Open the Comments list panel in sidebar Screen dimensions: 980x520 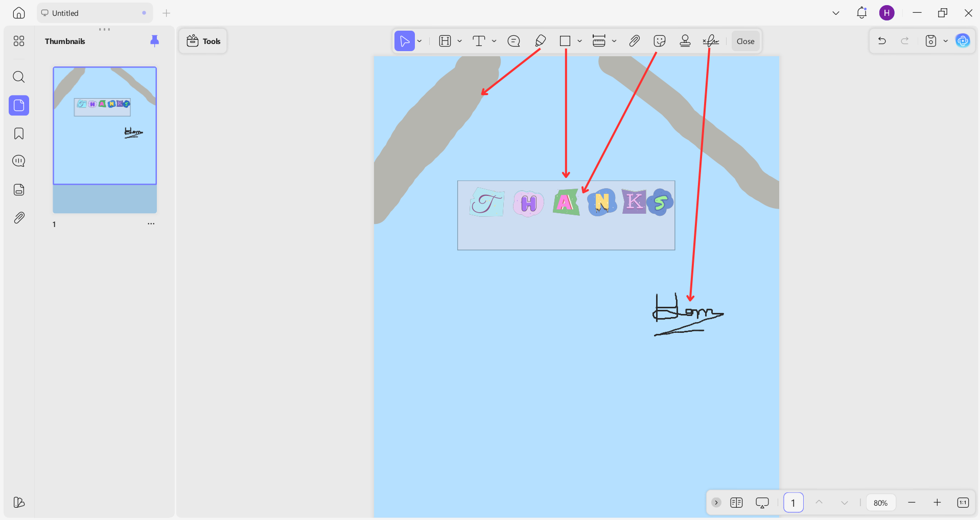19,161
